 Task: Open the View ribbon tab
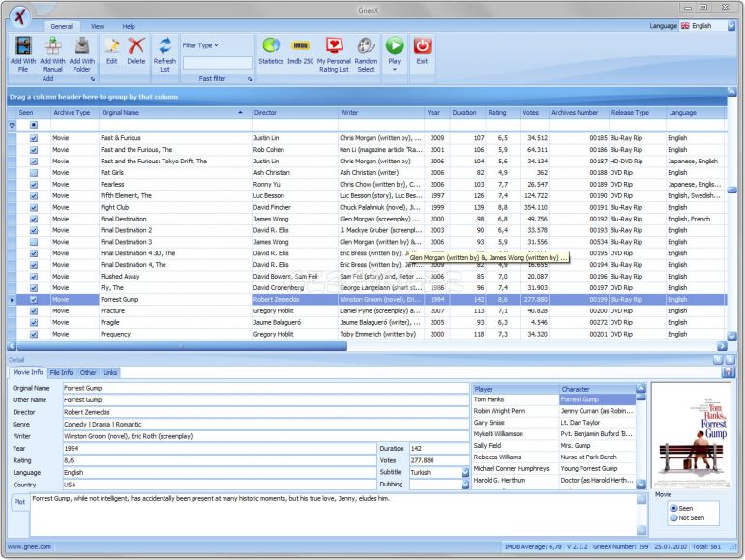coord(97,27)
